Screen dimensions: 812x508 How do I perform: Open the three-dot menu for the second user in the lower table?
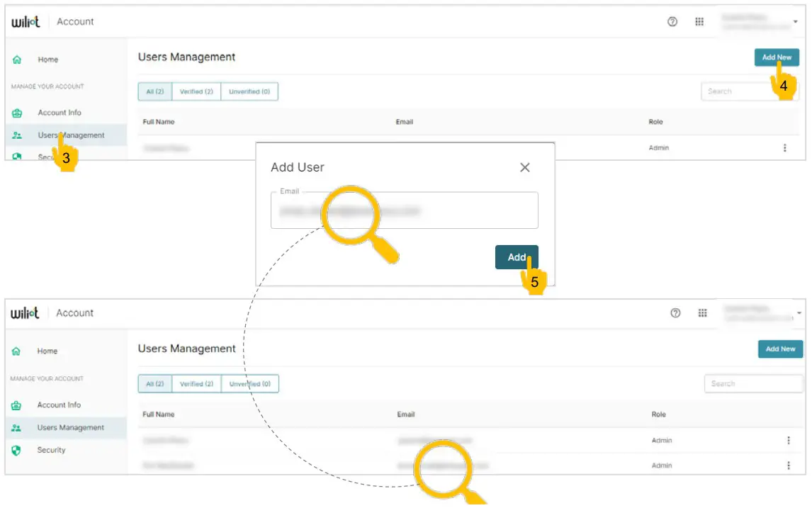[x=788, y=465]
